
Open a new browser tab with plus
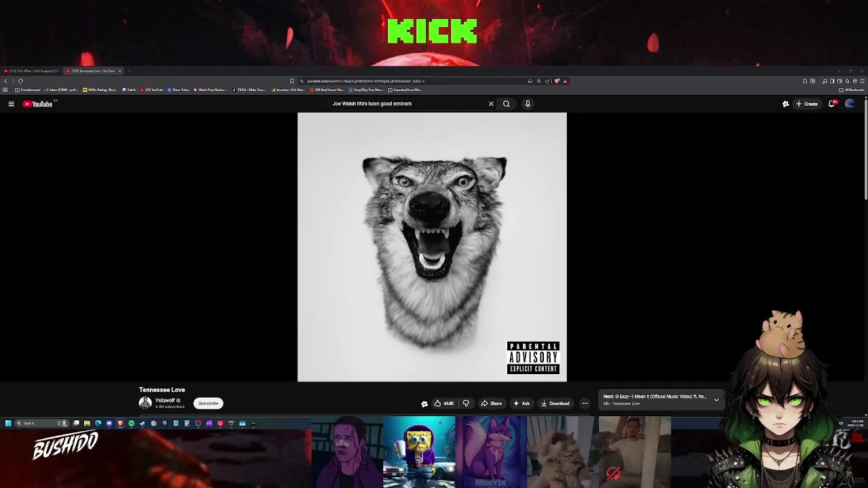[x=129, y=70]
